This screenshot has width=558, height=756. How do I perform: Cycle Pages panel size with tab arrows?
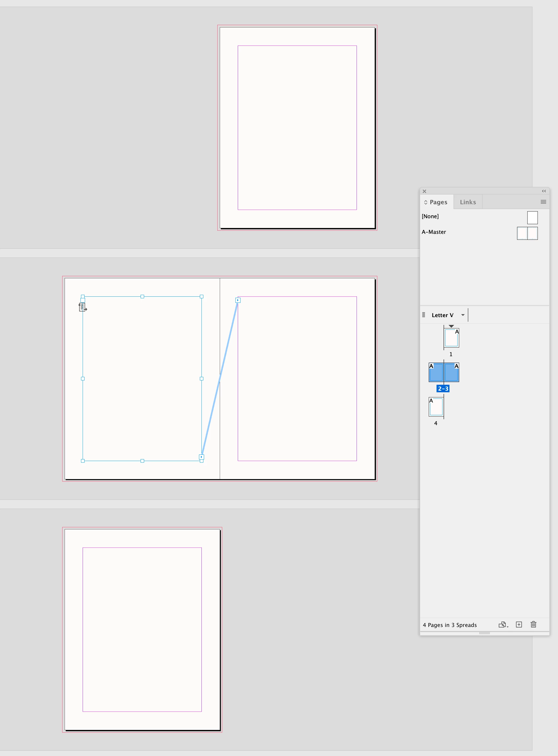tap(426, 202)
